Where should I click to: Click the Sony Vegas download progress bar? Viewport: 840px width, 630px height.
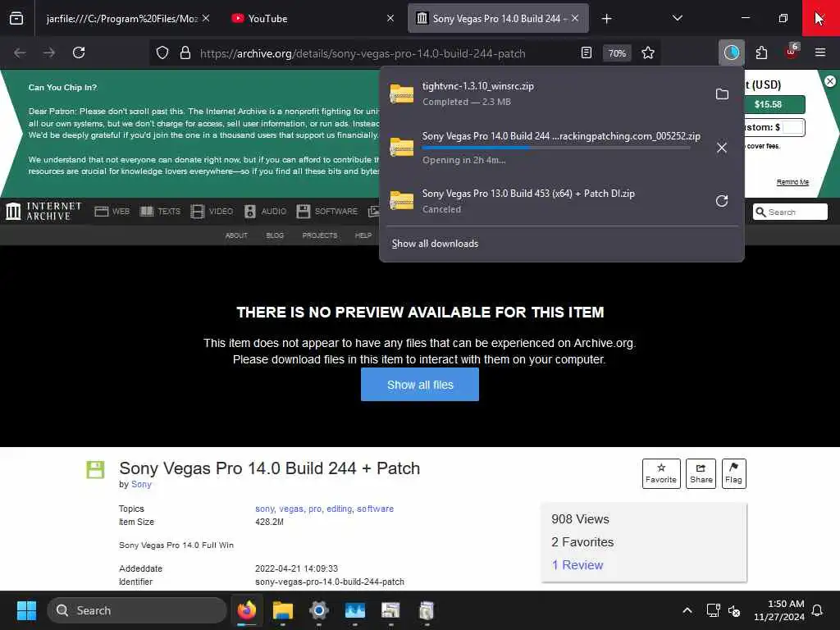tap(556, 148)
